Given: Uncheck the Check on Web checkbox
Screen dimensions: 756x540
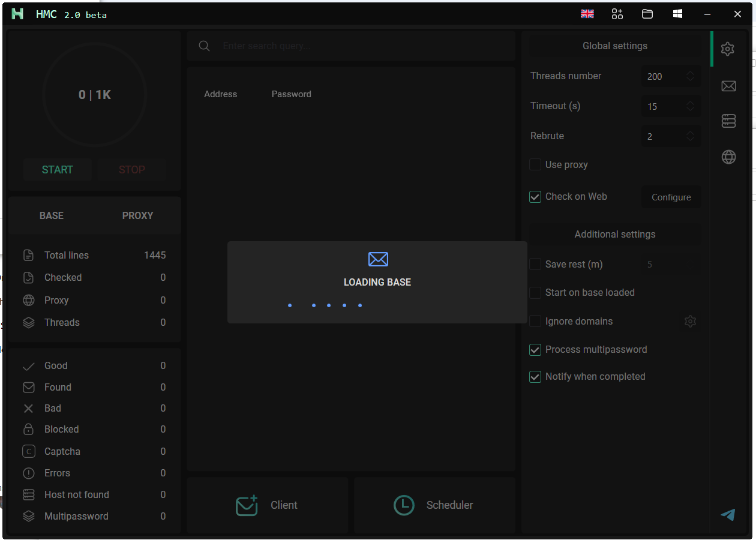Looking at the screenshot, I should [x=535, y=197].
